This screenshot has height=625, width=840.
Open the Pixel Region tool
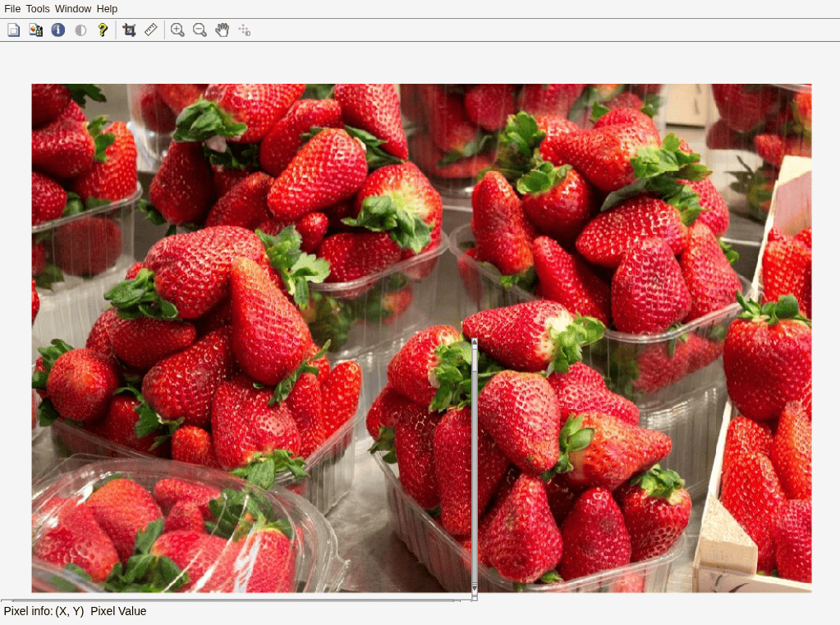pos(36,30)
